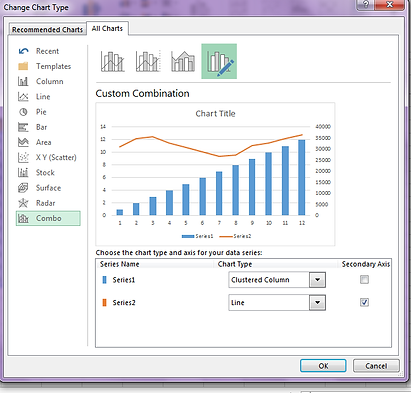This screenshot has width=411, height=393.
Task: Click the Chart Title in the preview
Action: [215, 114]
